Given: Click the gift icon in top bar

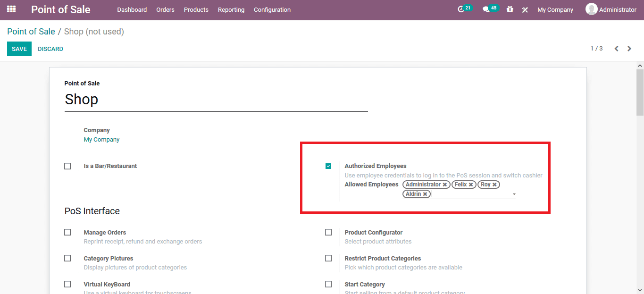Looking at the screenshot, I should 510,9.
